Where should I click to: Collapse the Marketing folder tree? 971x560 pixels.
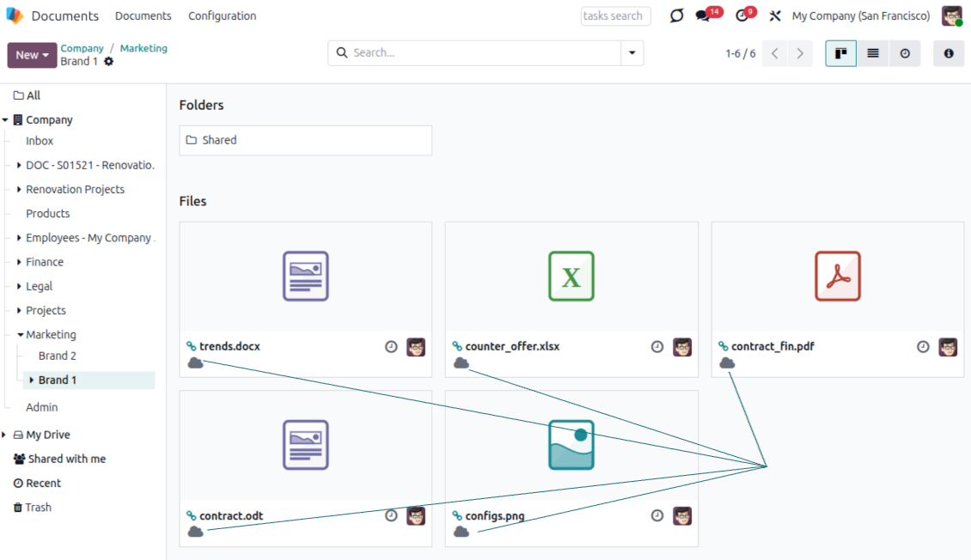[x=20, y=335]
